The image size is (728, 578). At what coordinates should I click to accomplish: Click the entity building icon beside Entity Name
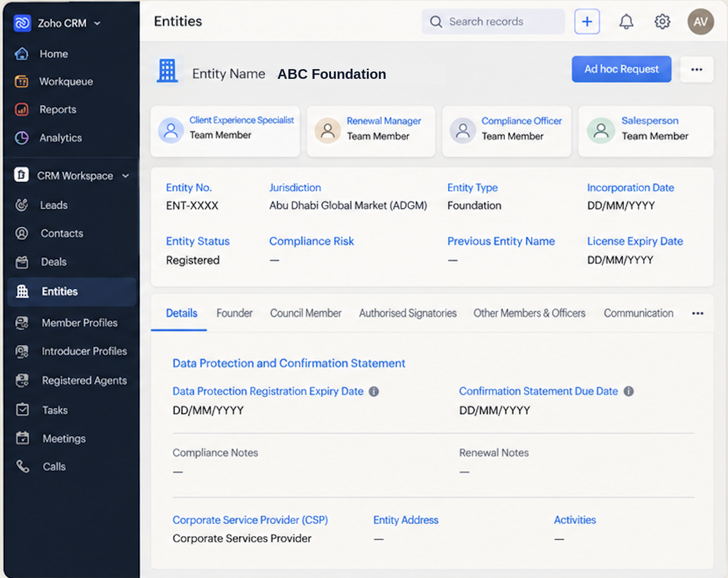(x=167, y=71)
